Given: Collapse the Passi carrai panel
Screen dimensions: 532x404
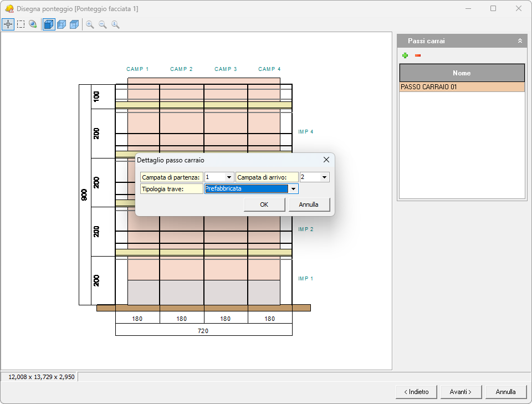Looking at the screenshot, I should point(520,41).
